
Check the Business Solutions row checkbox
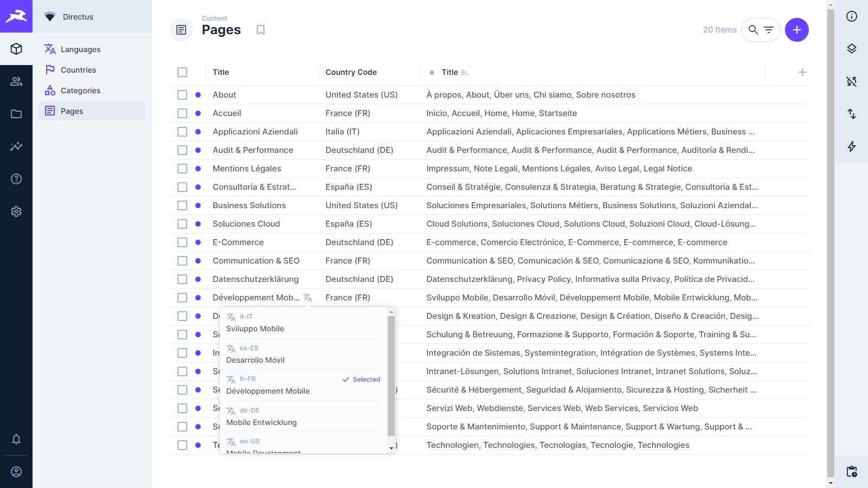[x=182, y=206]
